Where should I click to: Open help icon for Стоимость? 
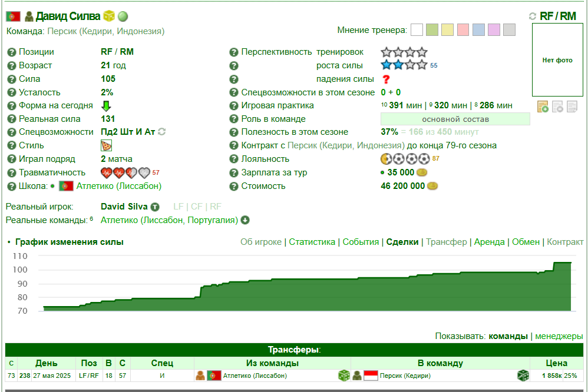[x=234, y=186]
